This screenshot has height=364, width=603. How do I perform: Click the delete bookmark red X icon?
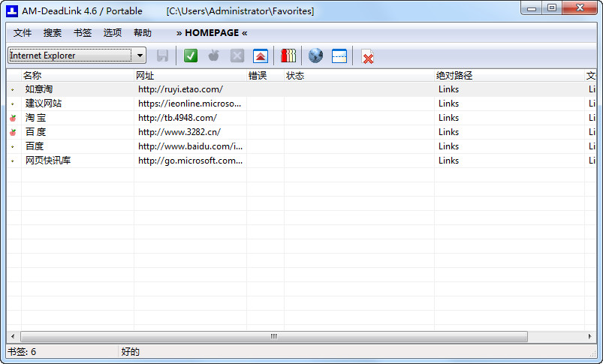coord(368,56)
